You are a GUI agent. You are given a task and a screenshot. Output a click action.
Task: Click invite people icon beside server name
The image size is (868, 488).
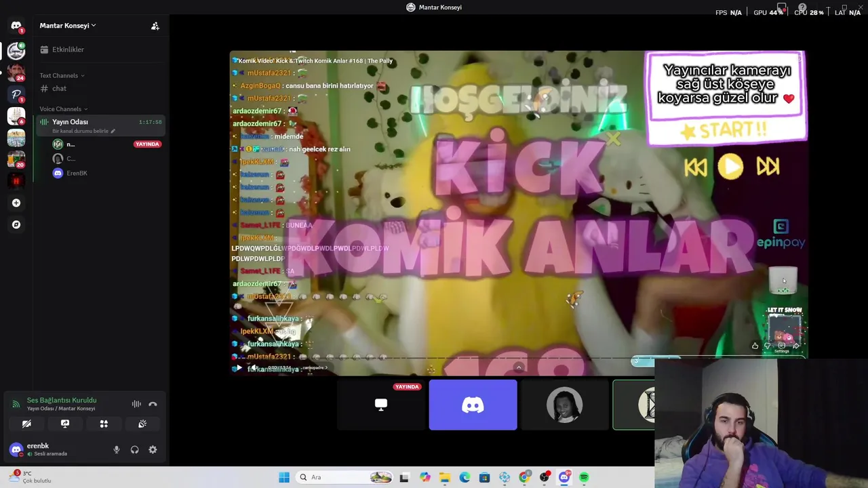(155, 26)
